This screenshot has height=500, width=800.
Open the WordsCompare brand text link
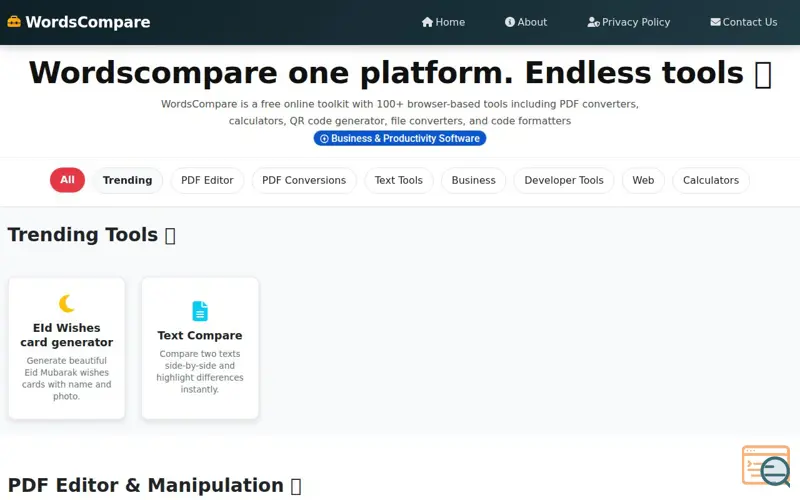point(88,22)
